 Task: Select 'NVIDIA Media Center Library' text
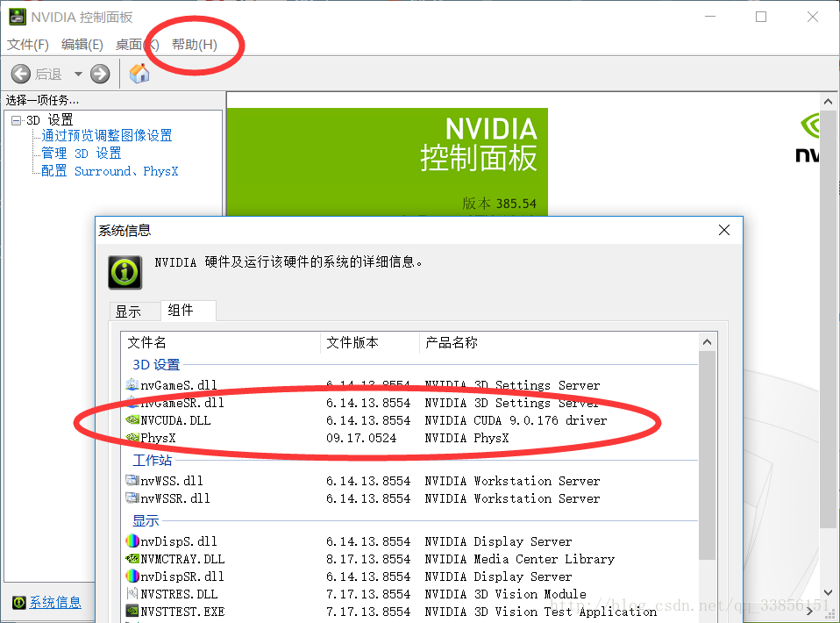(x=520, y=559)
